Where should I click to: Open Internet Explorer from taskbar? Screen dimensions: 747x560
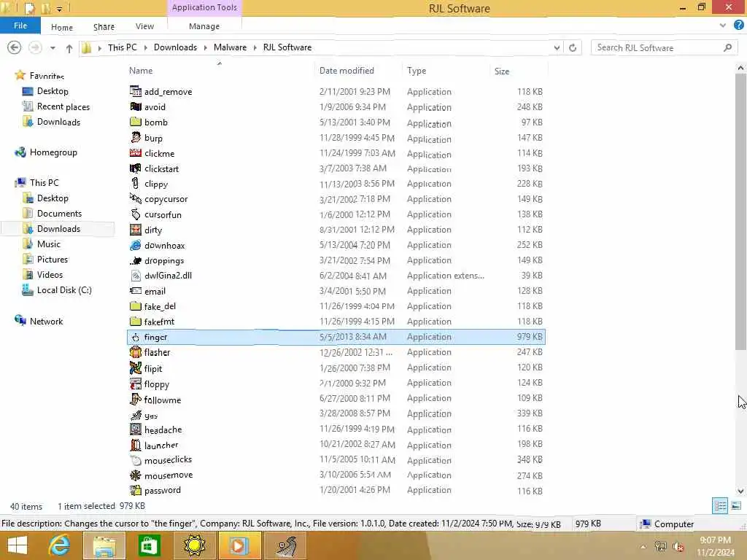coord(59,545)
